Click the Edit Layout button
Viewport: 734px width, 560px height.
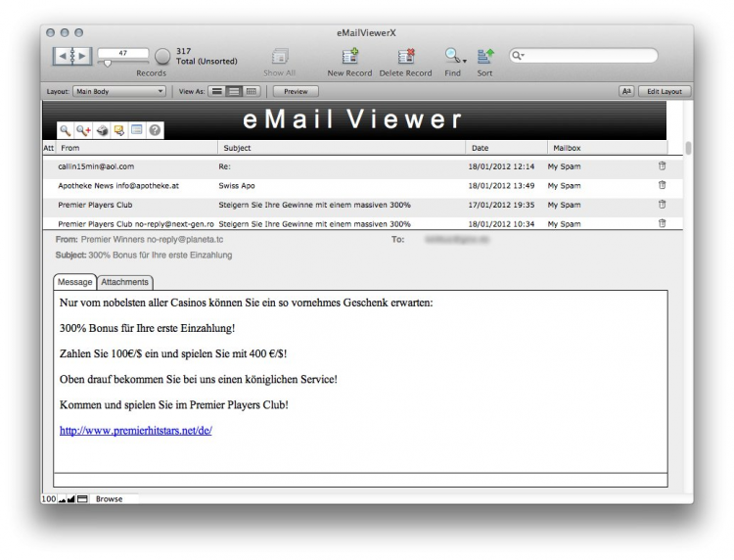665,91
